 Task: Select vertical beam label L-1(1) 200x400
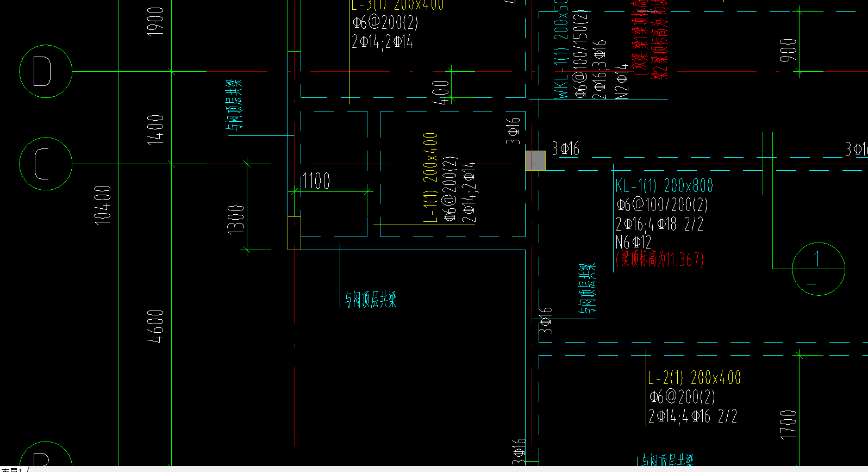coord(430,177)
